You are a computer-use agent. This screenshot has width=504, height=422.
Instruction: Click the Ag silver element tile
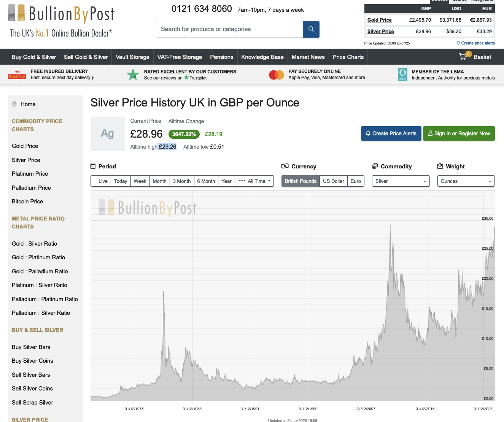pos(108,134)
